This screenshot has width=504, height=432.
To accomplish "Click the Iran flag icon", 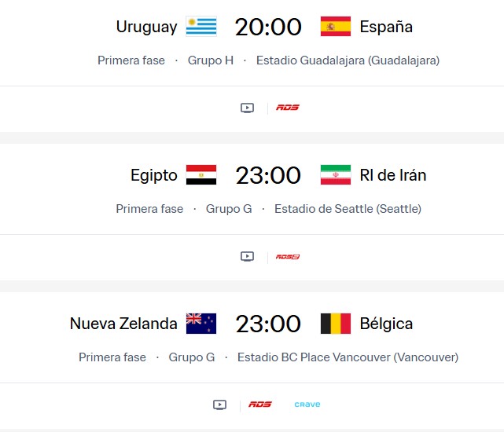I will click(x=336, y=175).
